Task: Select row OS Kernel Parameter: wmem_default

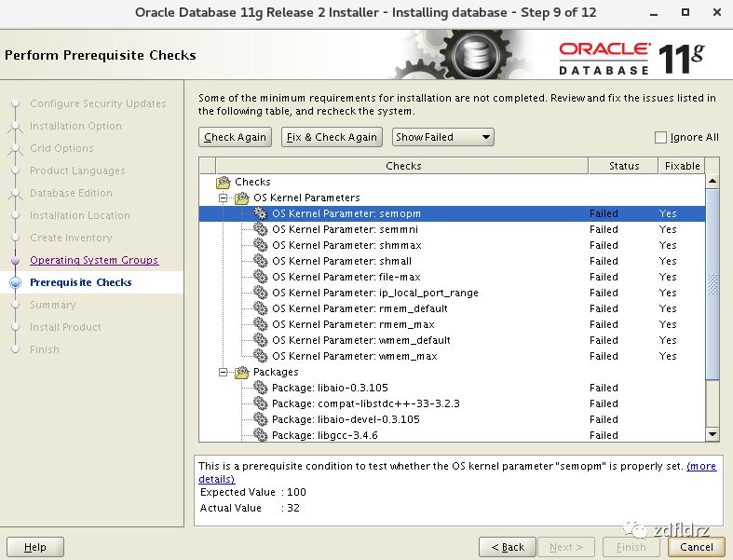Action: click(452, 340)
